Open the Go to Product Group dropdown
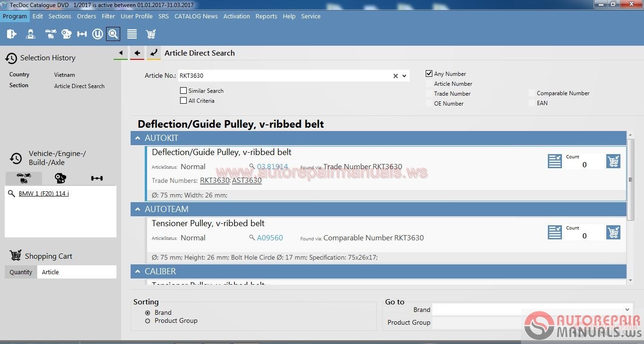This screenshot has height=344, width=644. pos(627,322)
